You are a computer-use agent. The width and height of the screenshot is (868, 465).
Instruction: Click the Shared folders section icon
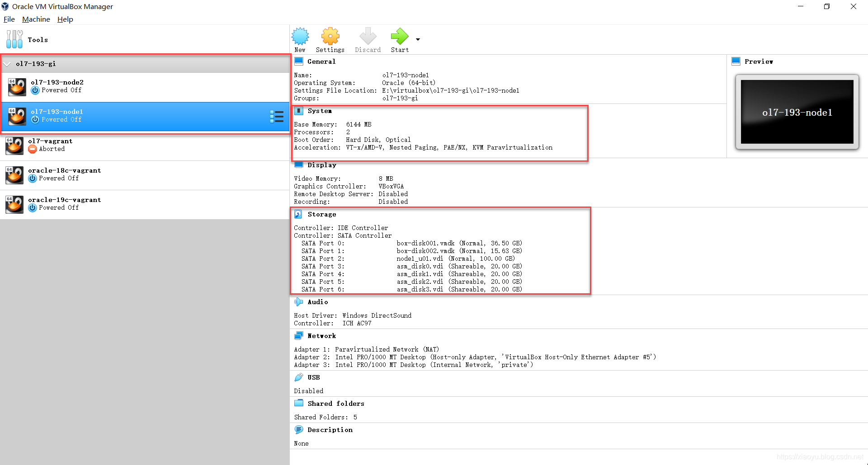tap(299, 403)
